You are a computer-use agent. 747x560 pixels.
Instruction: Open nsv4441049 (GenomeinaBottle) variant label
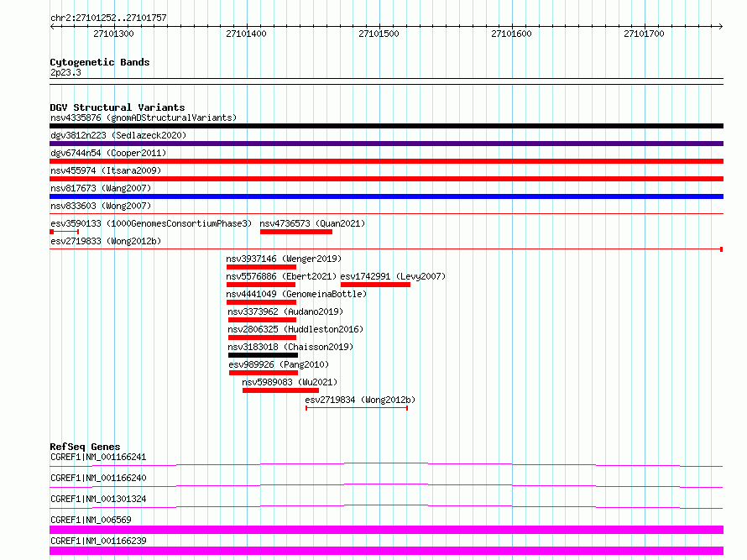point(296,294)
